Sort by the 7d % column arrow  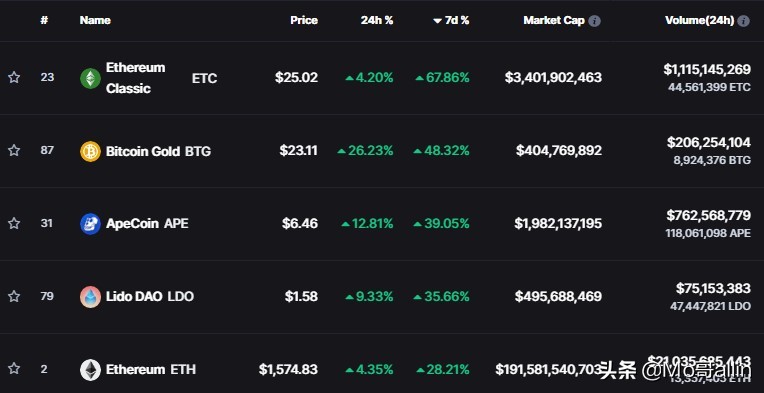[437, 21]
